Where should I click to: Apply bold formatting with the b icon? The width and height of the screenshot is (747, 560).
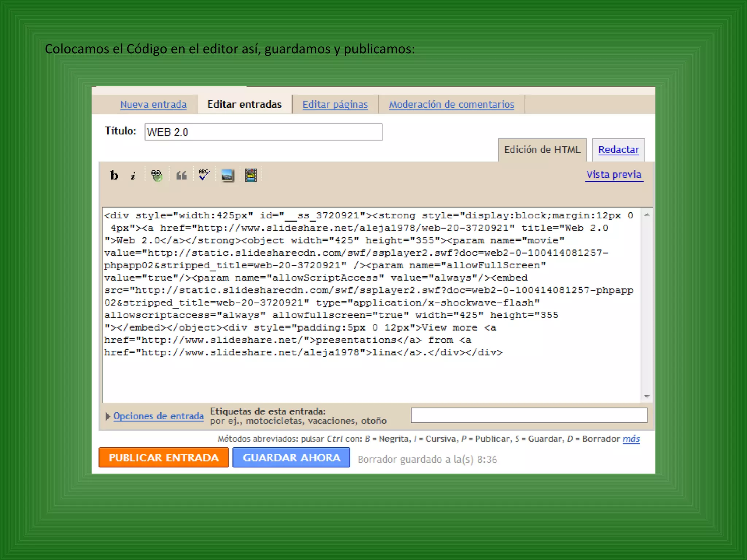point(114,175)
